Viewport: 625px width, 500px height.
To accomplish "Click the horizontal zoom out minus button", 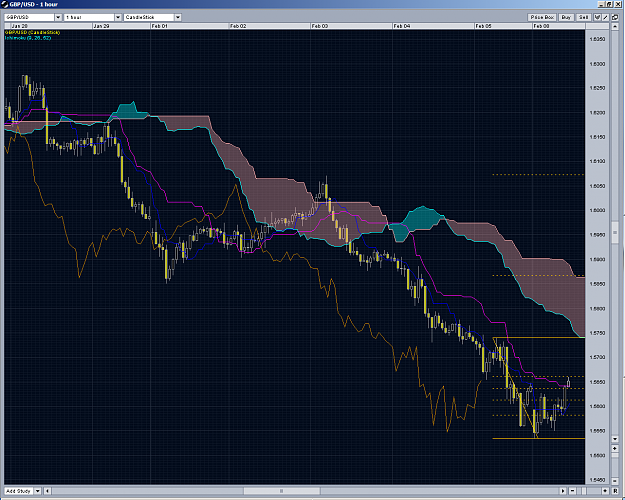I will click(572, 491).
